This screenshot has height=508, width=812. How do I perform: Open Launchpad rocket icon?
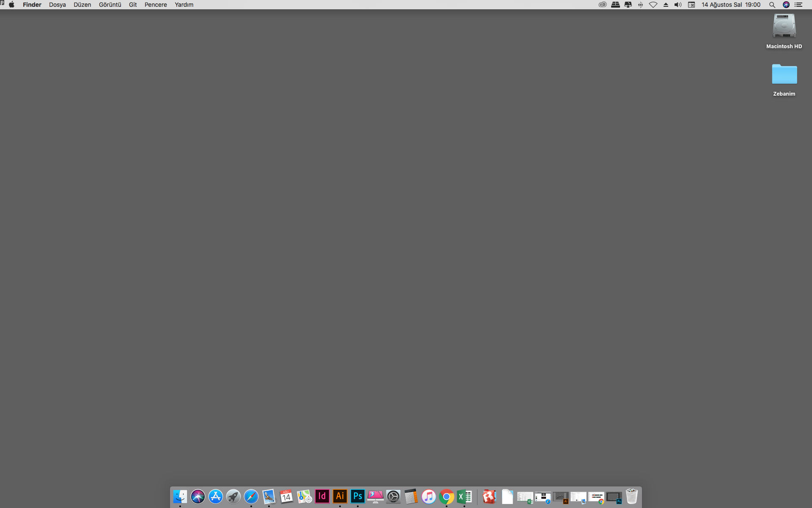click(233, 497)
